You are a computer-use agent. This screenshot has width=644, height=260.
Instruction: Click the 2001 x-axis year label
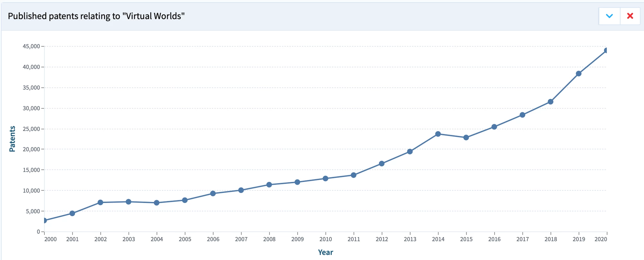pos(72,239)
